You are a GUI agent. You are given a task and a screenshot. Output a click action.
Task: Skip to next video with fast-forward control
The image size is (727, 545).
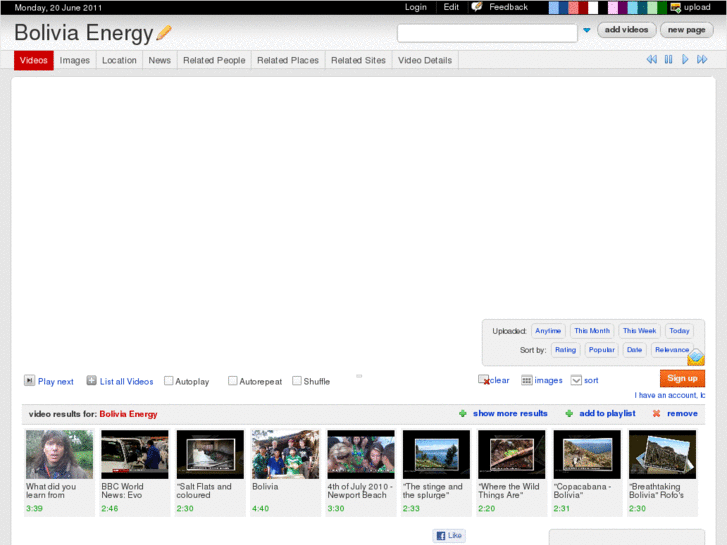(x=702, y=59)
